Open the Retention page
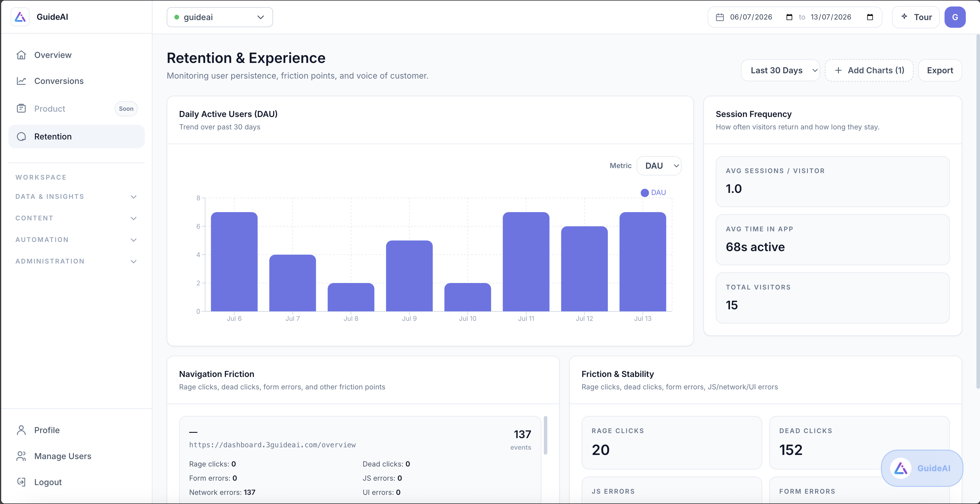The height and width of the screenshot is (504, 980). (x=76, y=136)
